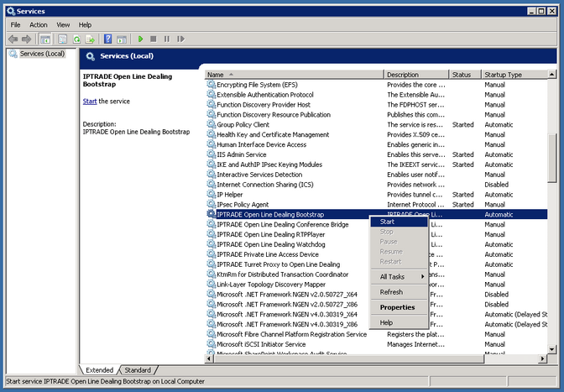Select Health Key and Certificate Management
This screenshot has height=392, width=564.
click(x=273, y=134)
